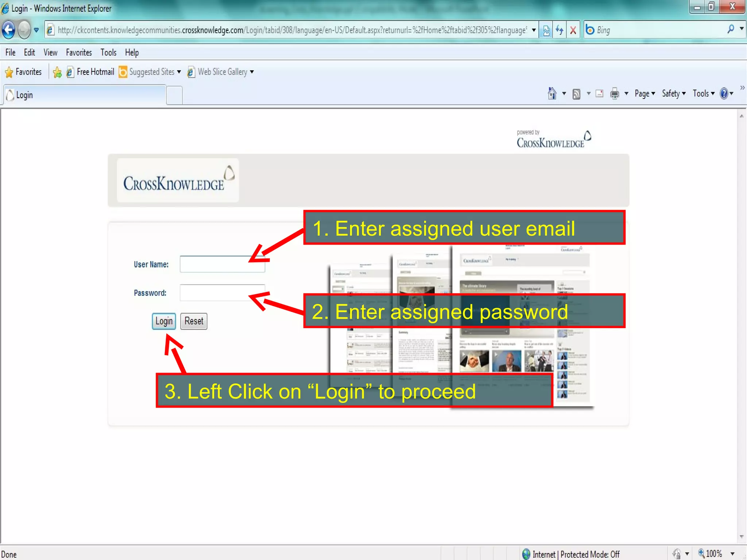Viewport: 747px width, 560px height.
Task: Click the Refresh page icon
Action: [x=560, y=30]
